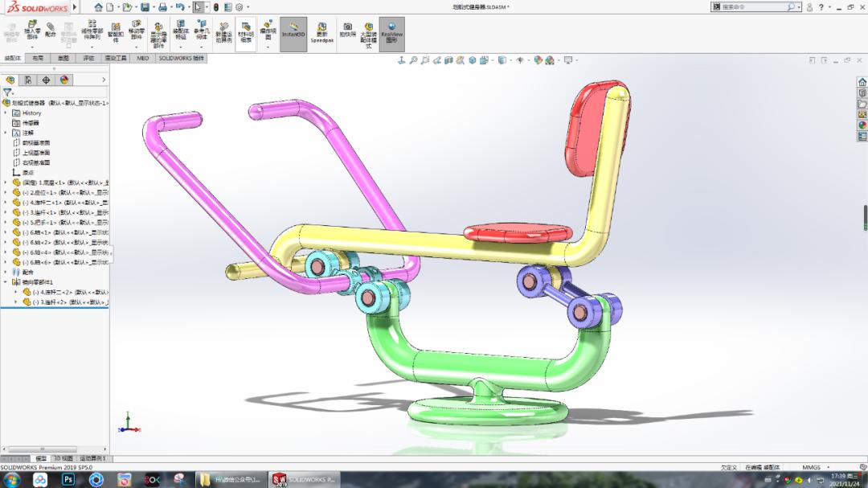Toggle RealView Graphics rendering
The width and height of the screenshot is (868, 488).
point(394,34)
